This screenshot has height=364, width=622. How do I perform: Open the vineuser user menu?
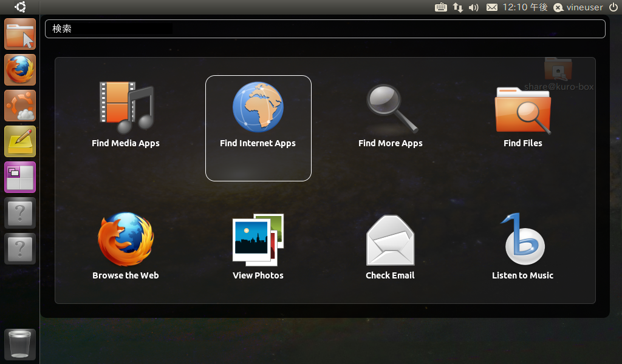tap(578, 7)
